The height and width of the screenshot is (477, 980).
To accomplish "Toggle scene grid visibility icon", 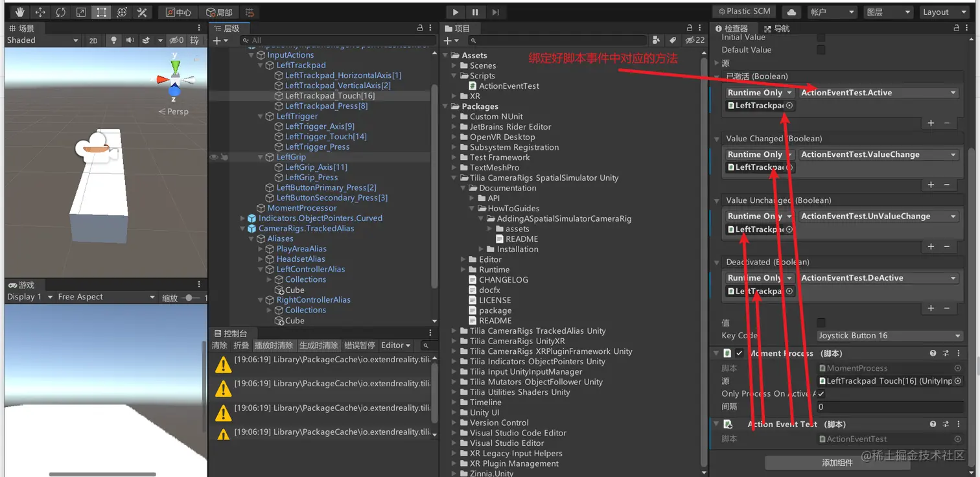I will coord(194,40).
